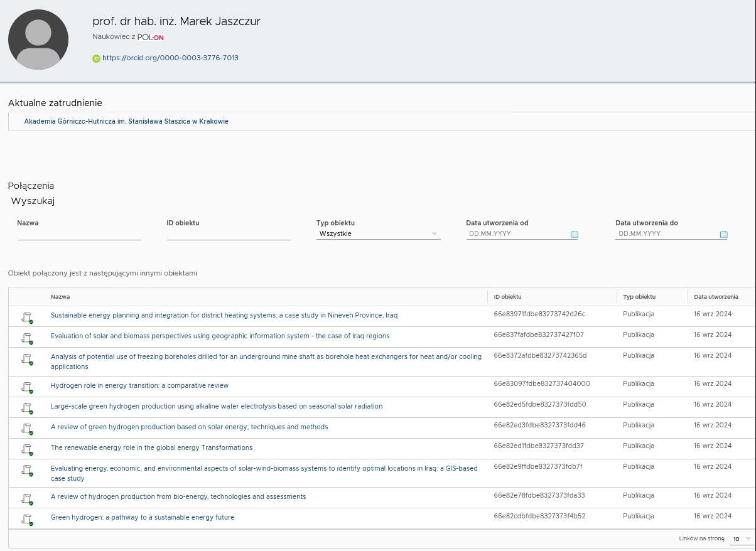Click the green ORCID iD icon

tap(96, 58)
